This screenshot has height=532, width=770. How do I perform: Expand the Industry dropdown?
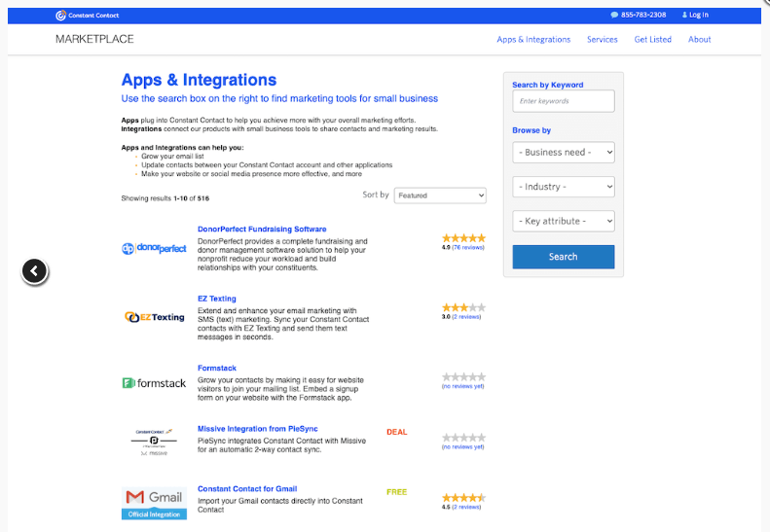[x=564, y=187]
